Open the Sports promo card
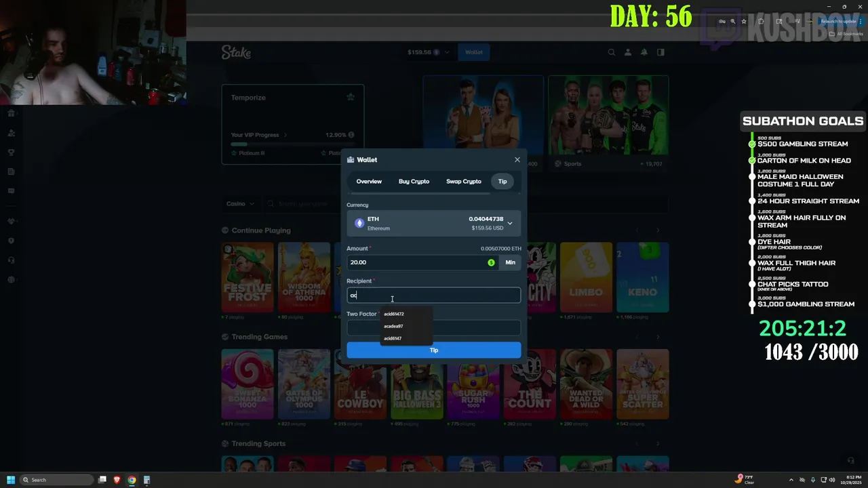The height and width of the screenshot is (488, 868). 608,122
